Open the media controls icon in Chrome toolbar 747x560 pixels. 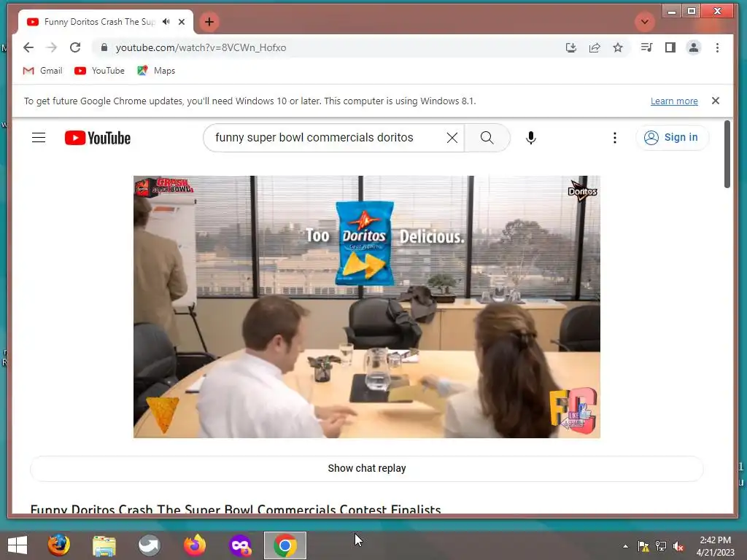click(x=646, y=47)
